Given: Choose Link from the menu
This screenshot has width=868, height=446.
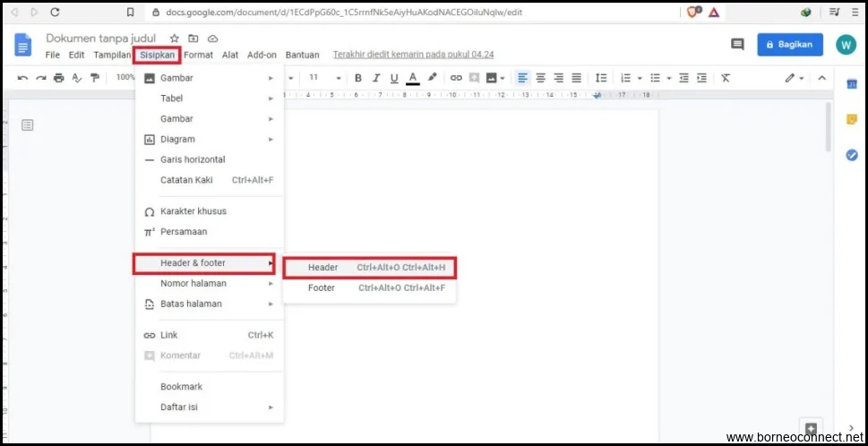Looking at the screenshot, I should pyautogui.click(x=210, y=335).
